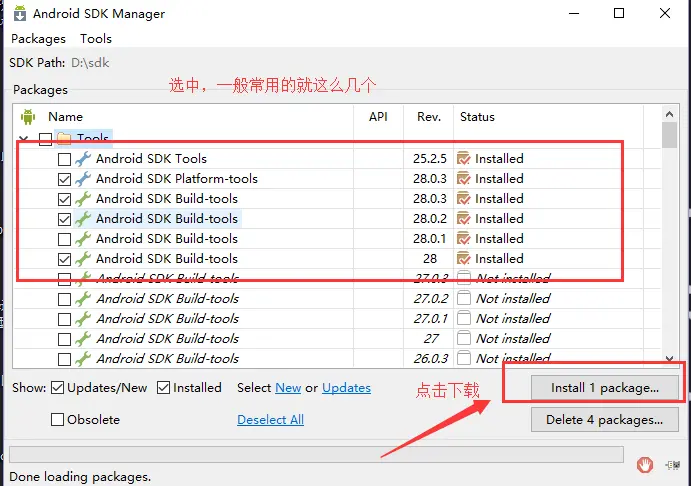Screen dimensions: 691x486
Task: Click Not installed icon in 27.0.2 row
Action: pyautogui.click(x=464, y=298)
